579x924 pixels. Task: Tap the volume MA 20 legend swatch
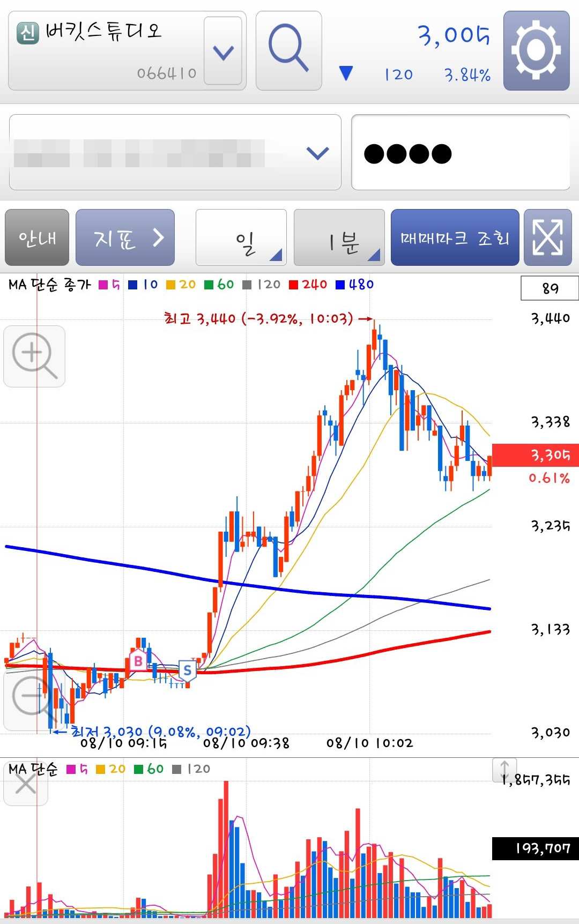pos(100,770)
